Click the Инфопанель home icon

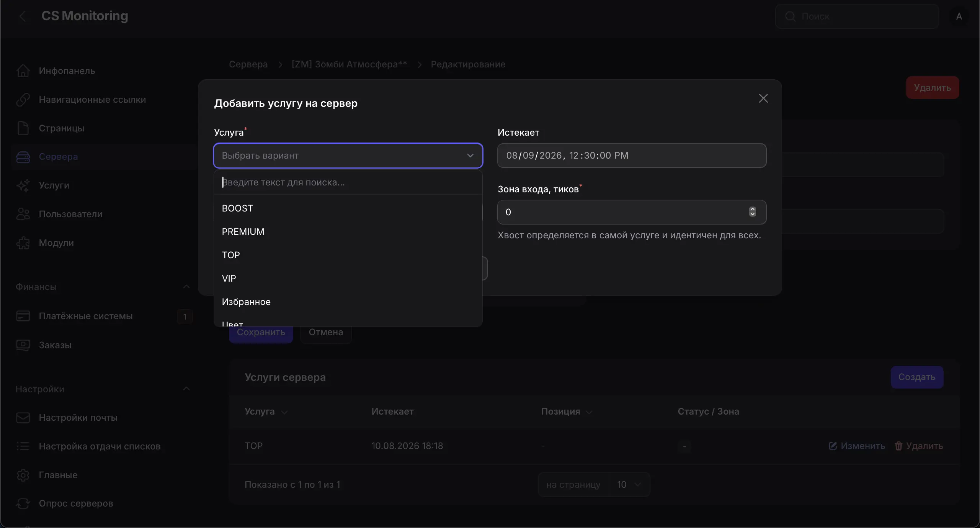[23, 71]
